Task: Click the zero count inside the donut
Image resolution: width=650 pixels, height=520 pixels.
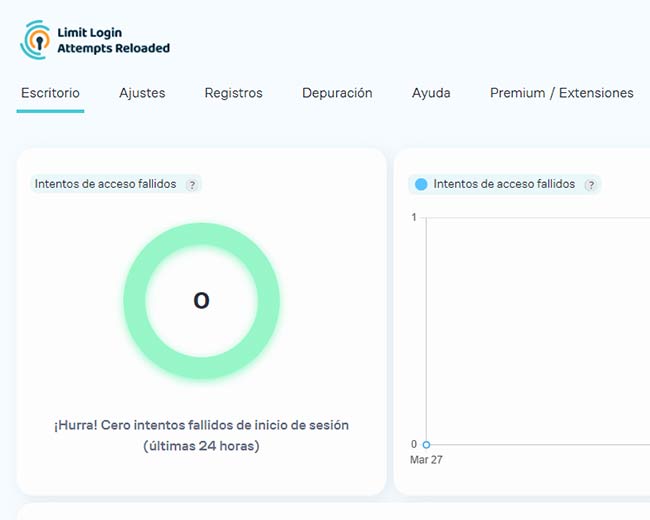Action: point(201,301)
